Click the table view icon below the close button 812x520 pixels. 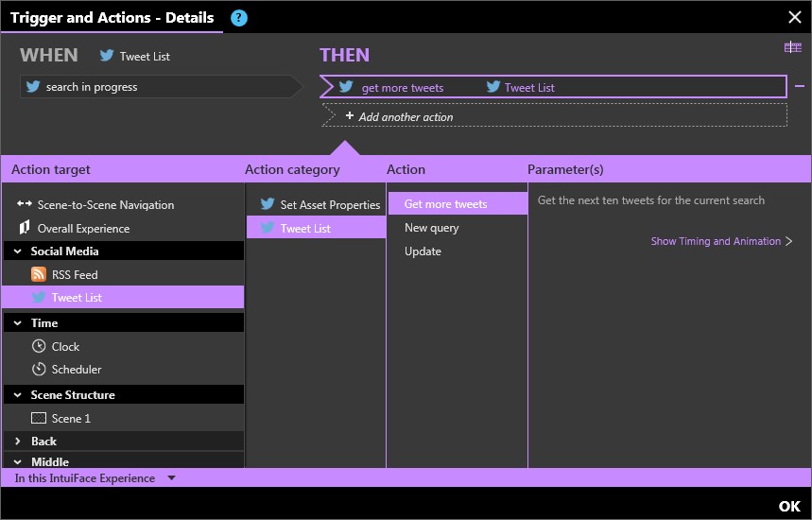tap(792, 47)
